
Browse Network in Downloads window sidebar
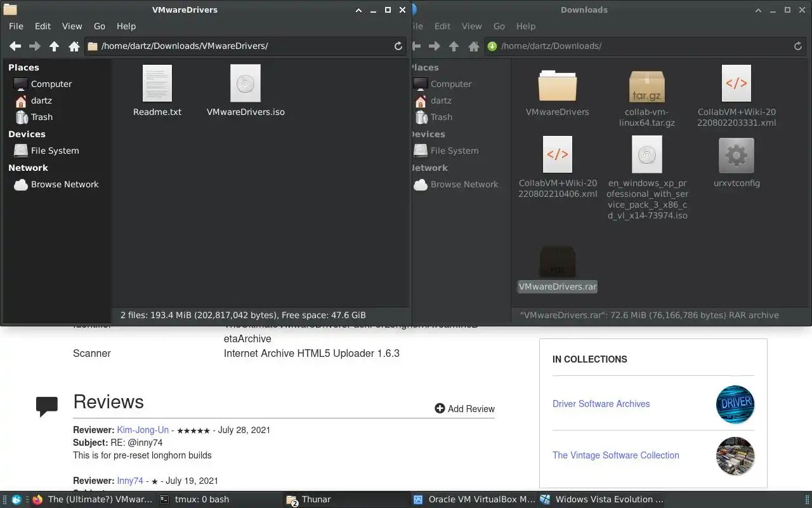[464, 184]
